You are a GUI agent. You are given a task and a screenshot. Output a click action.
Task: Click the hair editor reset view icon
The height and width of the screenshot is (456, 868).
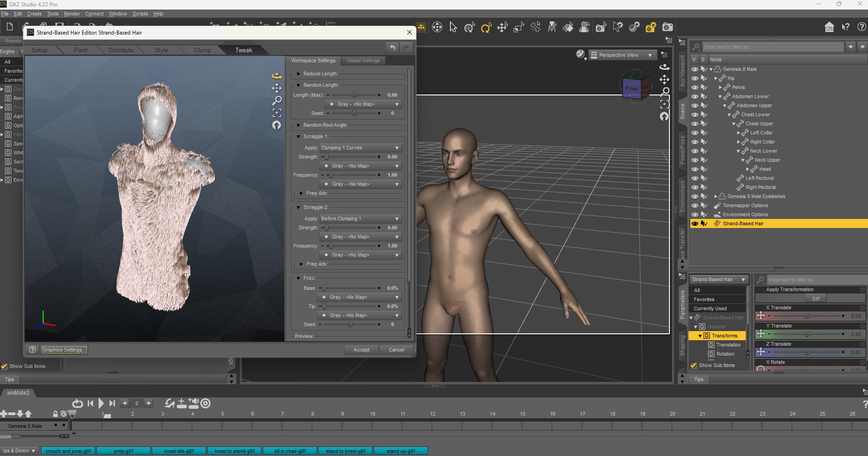click(x=276, y=125)
